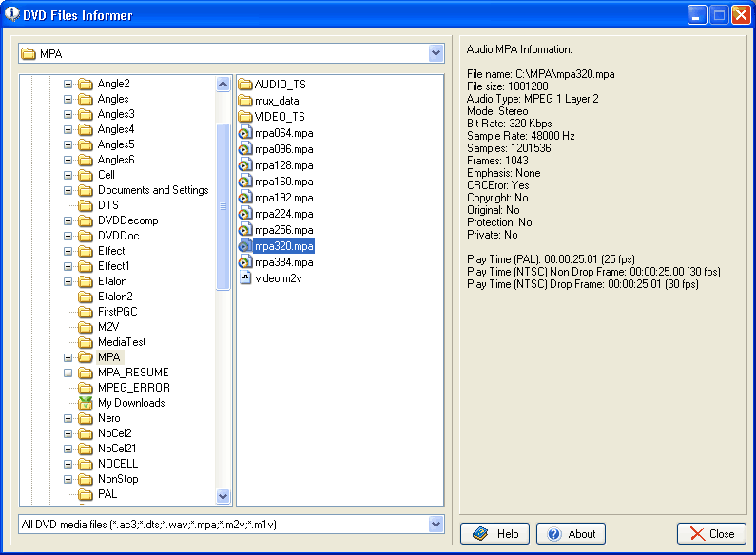
Task: Expand the Documents and Settings node
Action: point(68,190)
